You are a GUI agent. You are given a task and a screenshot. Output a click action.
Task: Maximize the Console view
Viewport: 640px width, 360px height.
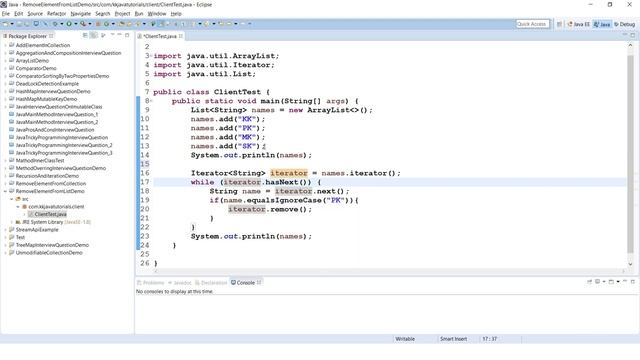tap(633, 282)
